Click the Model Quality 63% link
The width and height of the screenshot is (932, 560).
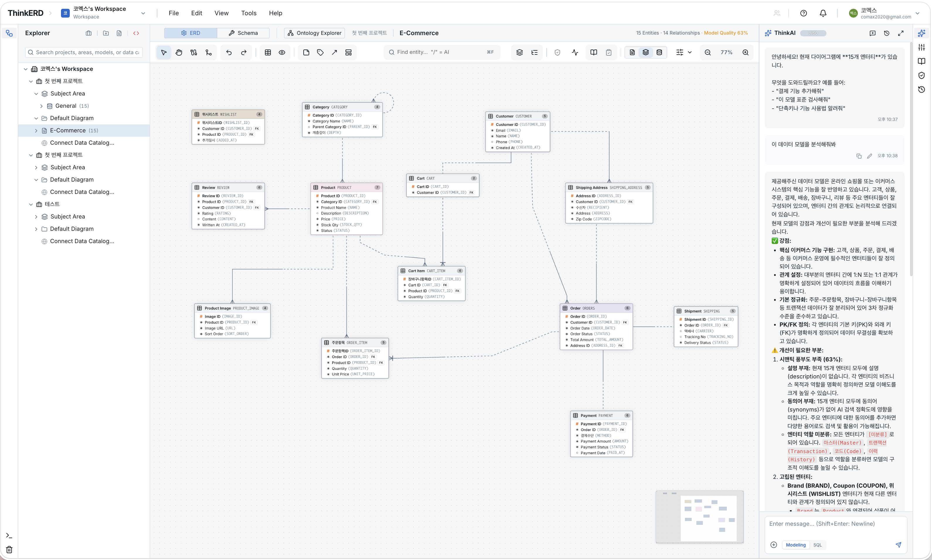click(726, 33)
